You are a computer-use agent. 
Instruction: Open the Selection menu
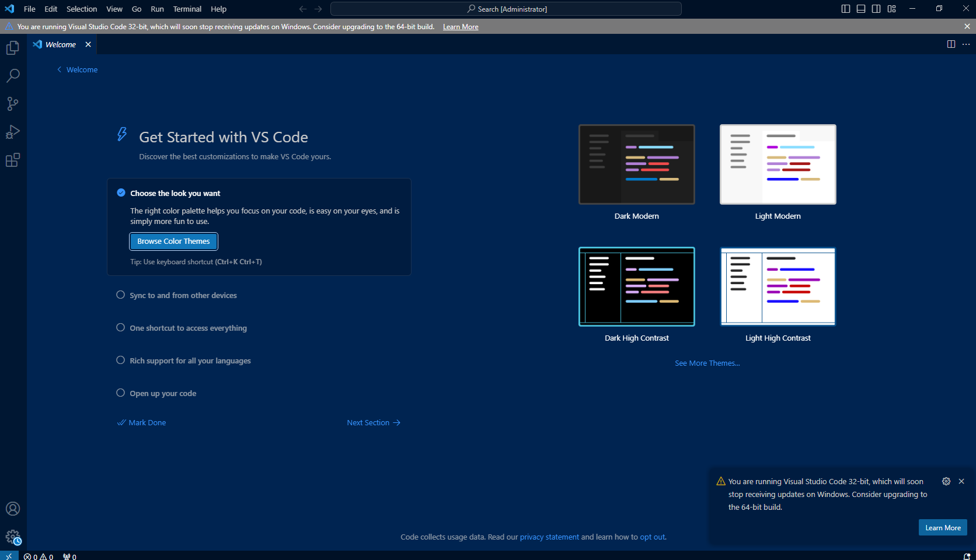[x=82, y=9]
